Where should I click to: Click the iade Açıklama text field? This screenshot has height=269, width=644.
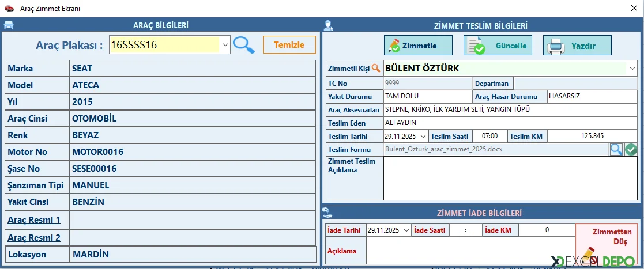click(x=470, y=251)
